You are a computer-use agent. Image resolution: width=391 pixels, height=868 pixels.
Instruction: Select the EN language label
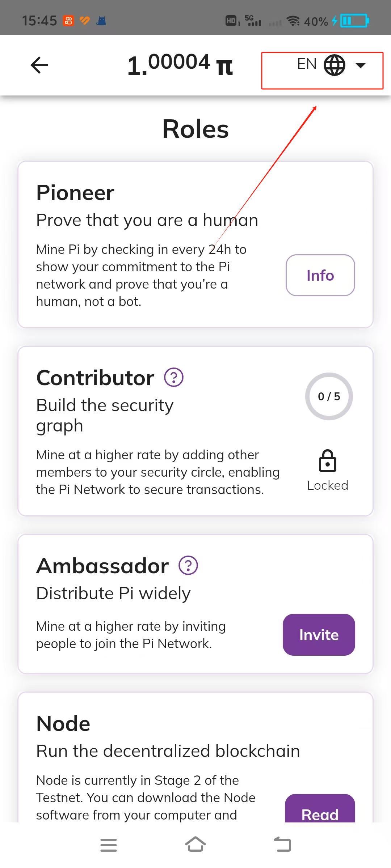point(307,64)
